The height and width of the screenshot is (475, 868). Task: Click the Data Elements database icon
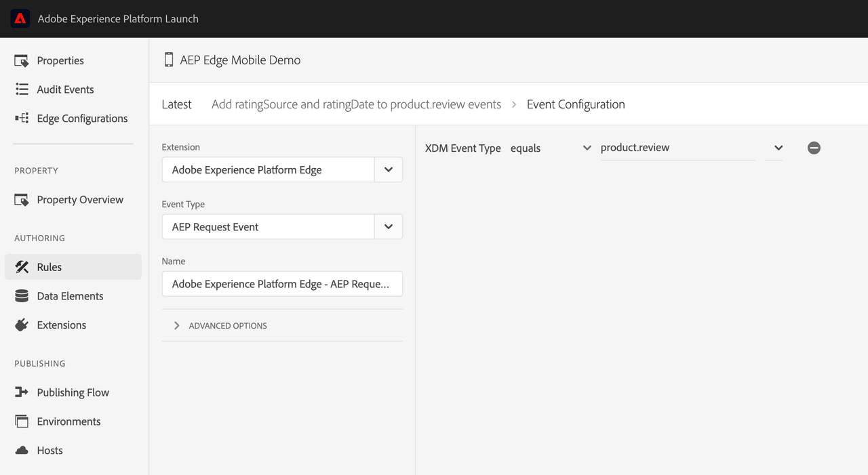(x=22, y=296)
